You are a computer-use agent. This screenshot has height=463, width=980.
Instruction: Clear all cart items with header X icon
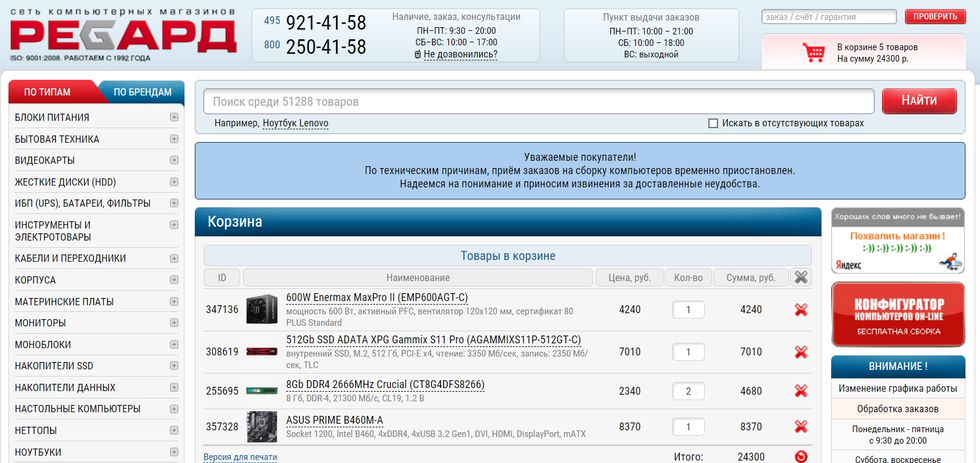click(x=801, y=277)
